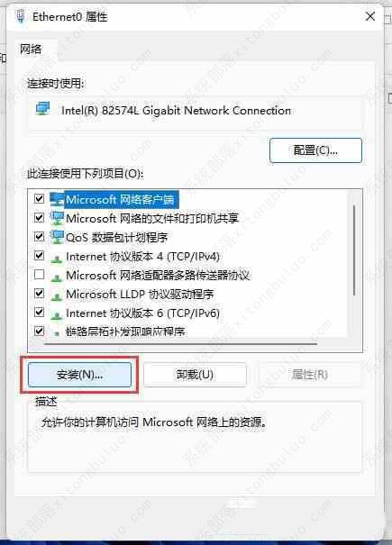
Task: Click the vertical scrollbar of the items list
Action: 354,250
